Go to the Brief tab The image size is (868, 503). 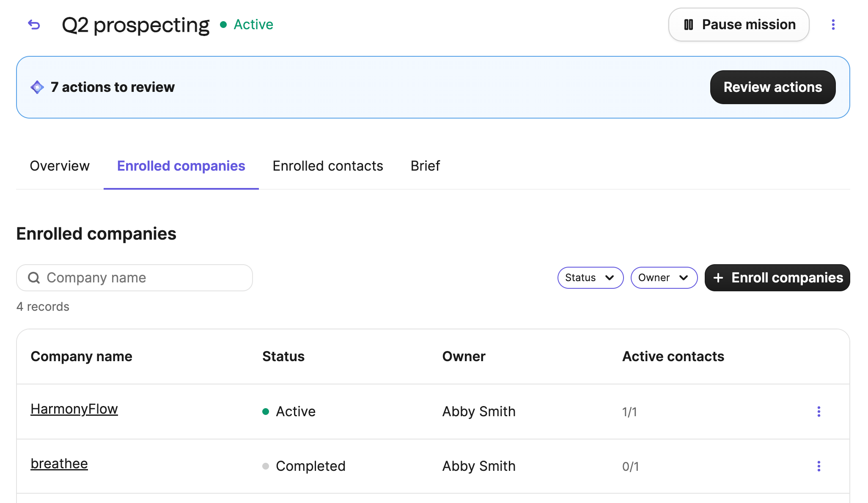pyautogui.click(x=425, y=166)
